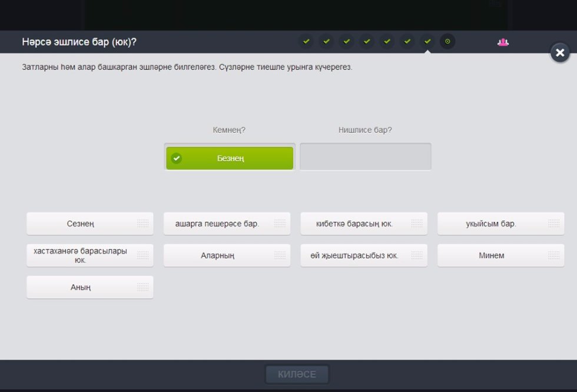Choose the tile кибеткә барасың юк

pos(354,224)
